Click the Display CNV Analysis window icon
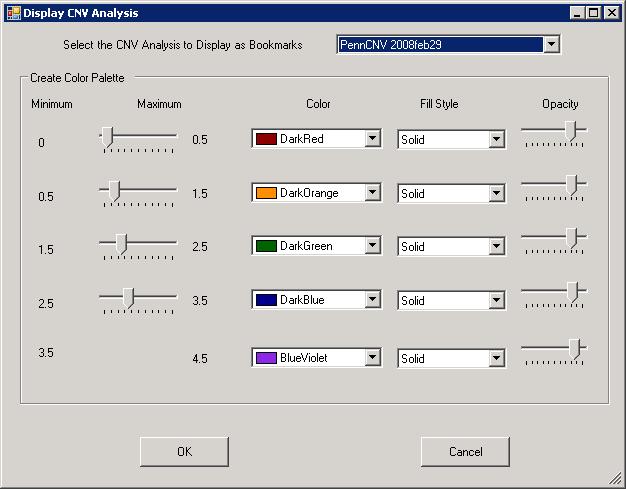 tap(14, 13)
